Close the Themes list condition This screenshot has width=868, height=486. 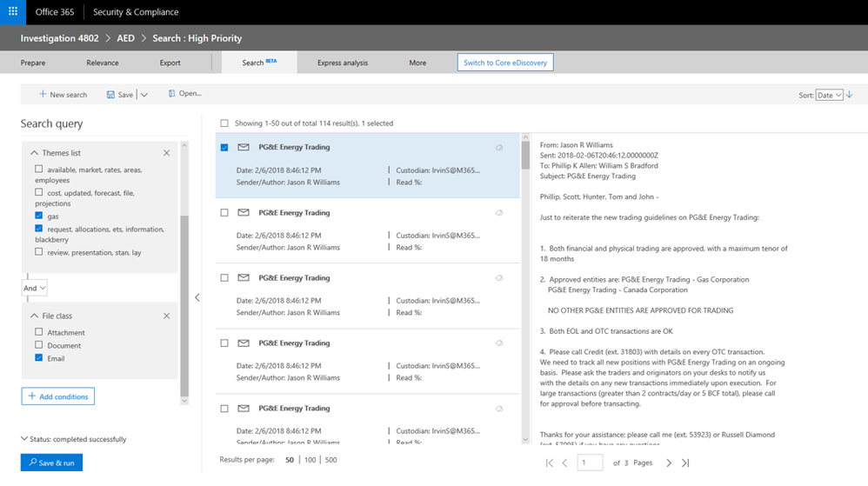click(167, 153)
